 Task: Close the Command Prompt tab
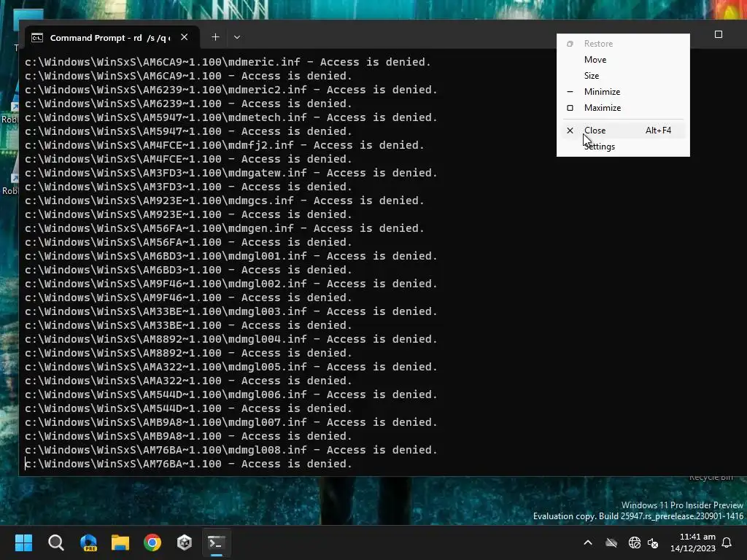[x=185, y=37]
